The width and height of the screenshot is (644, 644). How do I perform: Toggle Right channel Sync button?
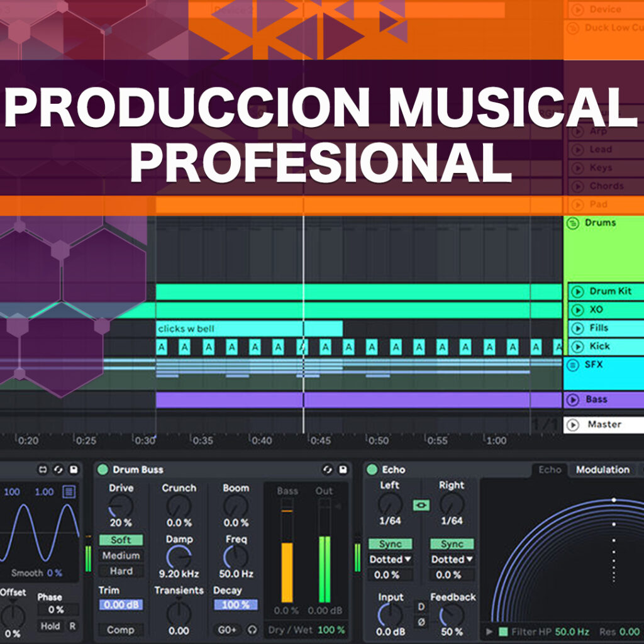(x=452, y=544)
